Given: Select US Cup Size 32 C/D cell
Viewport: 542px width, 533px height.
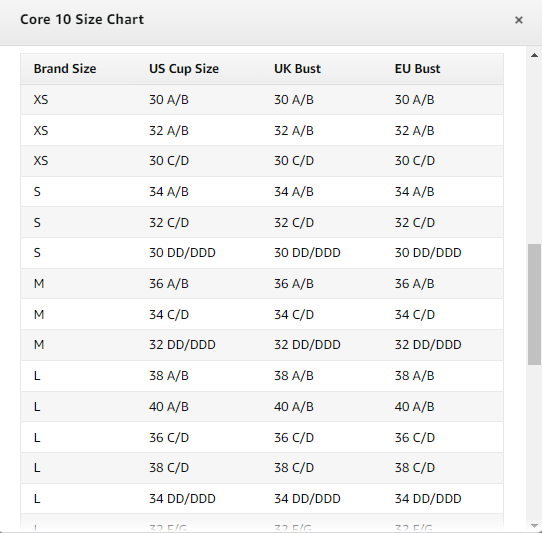Looking at the screenshot, I should pos(169,223).
